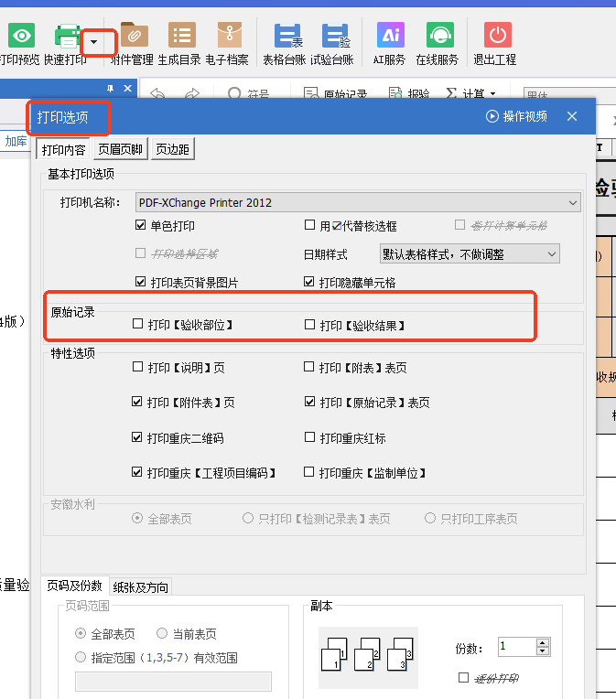This screenshot has height=699, width=616.
Task: Enable 打印【附表】表页 checkbox
Action: [308, 367]
